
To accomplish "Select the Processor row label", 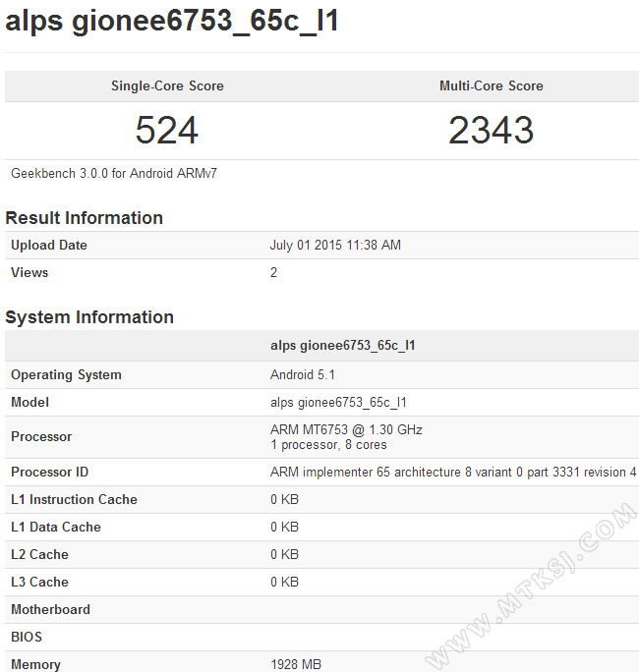I will point(41,437).
